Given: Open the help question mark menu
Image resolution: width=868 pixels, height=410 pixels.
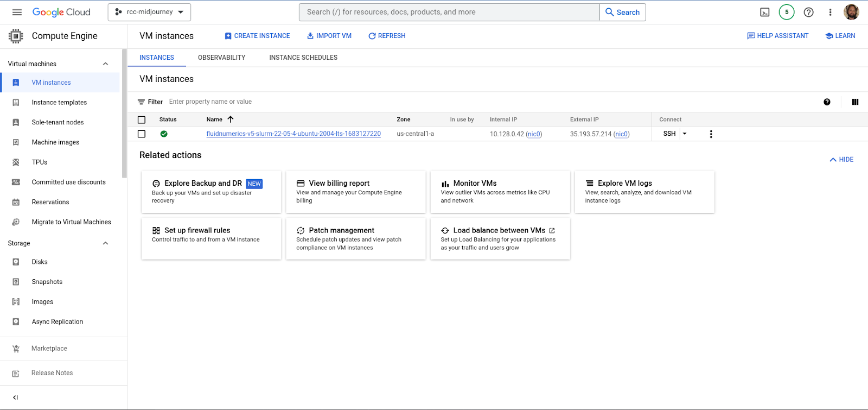Looking at the screenshot, I should click(808, 12).
